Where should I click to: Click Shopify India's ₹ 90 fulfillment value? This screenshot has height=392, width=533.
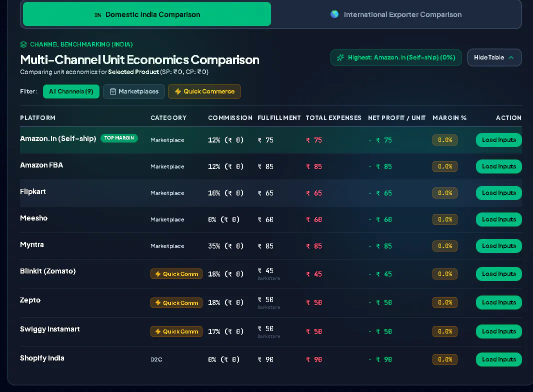click(x=265, y=359)
